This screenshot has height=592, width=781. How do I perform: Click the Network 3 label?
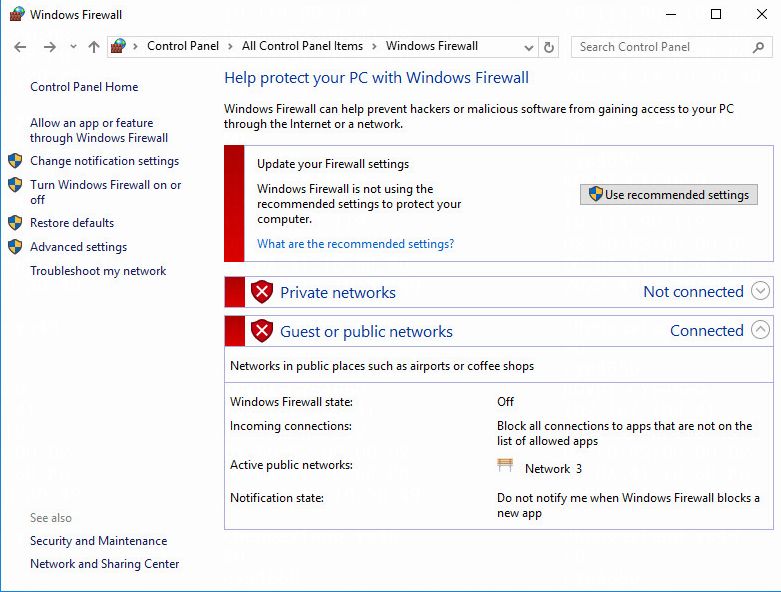tap(553, 469)
